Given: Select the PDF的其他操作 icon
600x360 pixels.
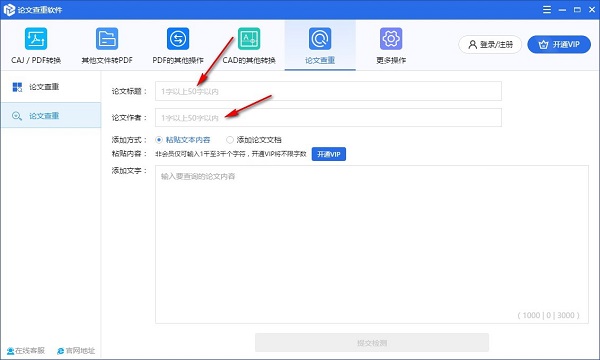Looking at the screenshot, I should pyautogui.click(x=178, y=39).
